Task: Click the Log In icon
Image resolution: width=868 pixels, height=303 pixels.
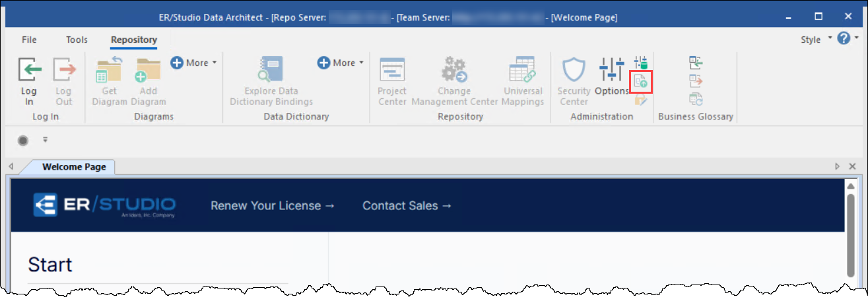Action: click(x=29, y=71)
